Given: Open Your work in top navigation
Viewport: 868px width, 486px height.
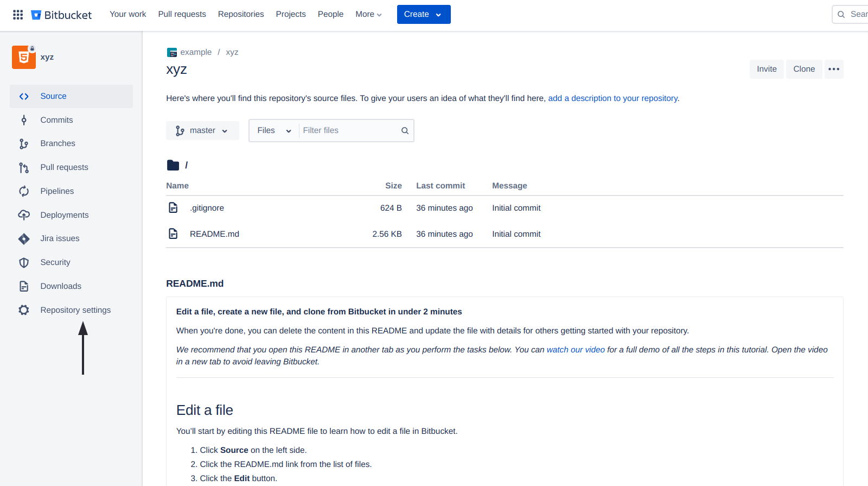Looking at the screenshot, I should coord(127,14).
